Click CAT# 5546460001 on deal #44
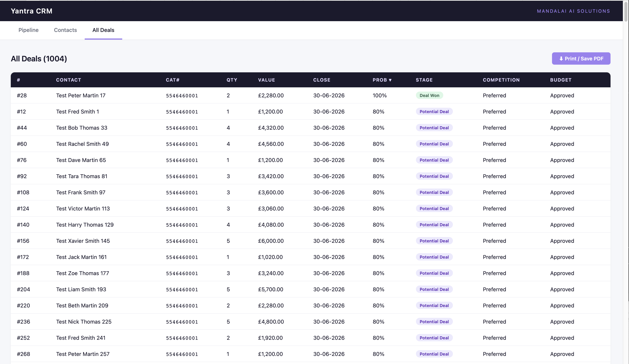 click(182, 128)
